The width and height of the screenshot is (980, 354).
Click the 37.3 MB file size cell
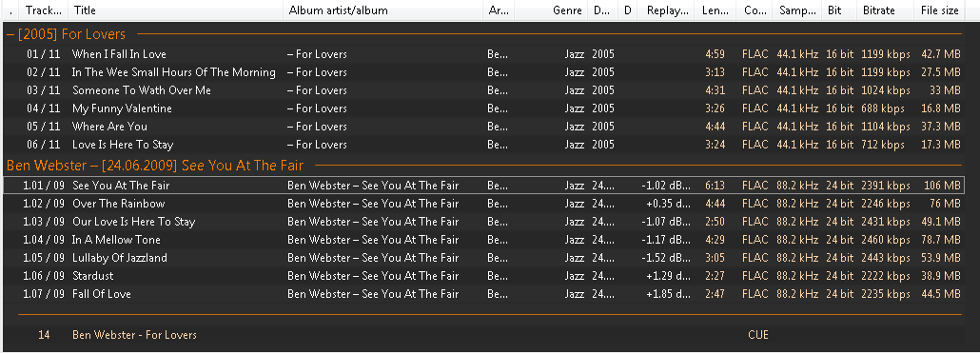click(941, 127)
